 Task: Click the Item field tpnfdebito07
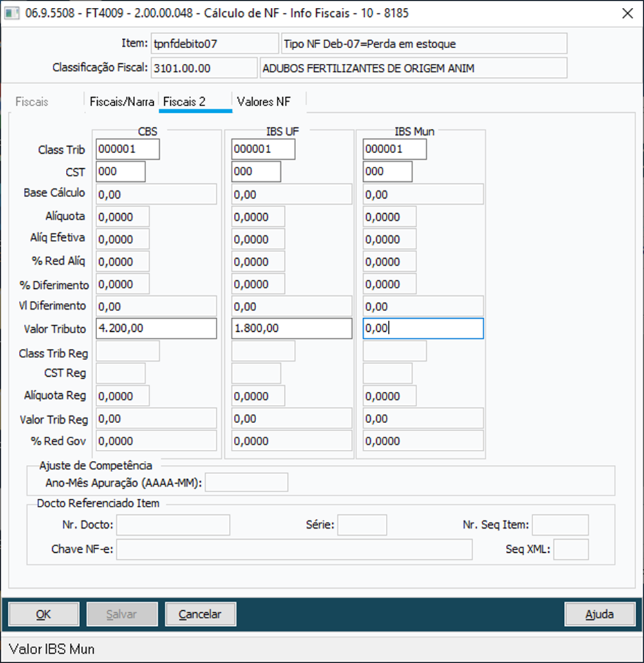[215, 44]
